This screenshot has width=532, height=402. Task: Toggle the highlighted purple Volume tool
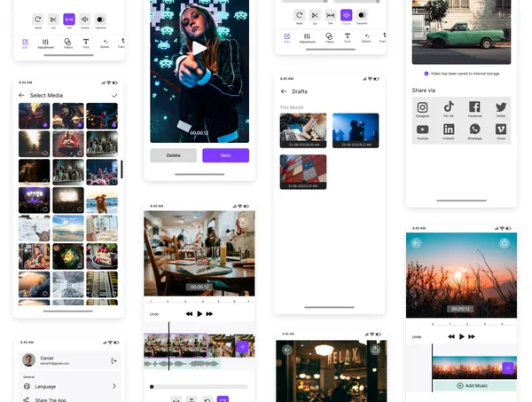point(346,15)
